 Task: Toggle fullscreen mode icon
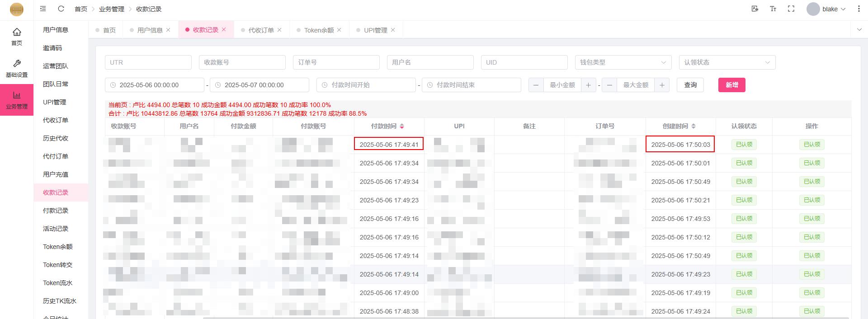tap(791, 9)
